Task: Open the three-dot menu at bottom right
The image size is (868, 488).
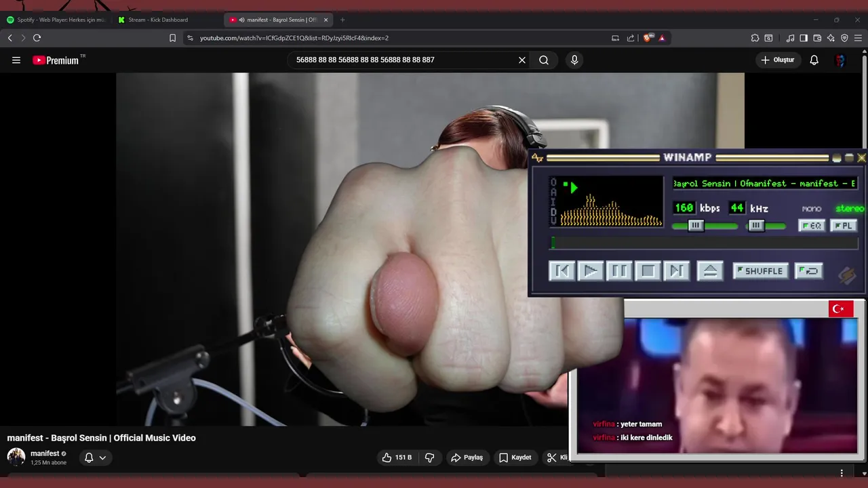Action: [842, 473]
